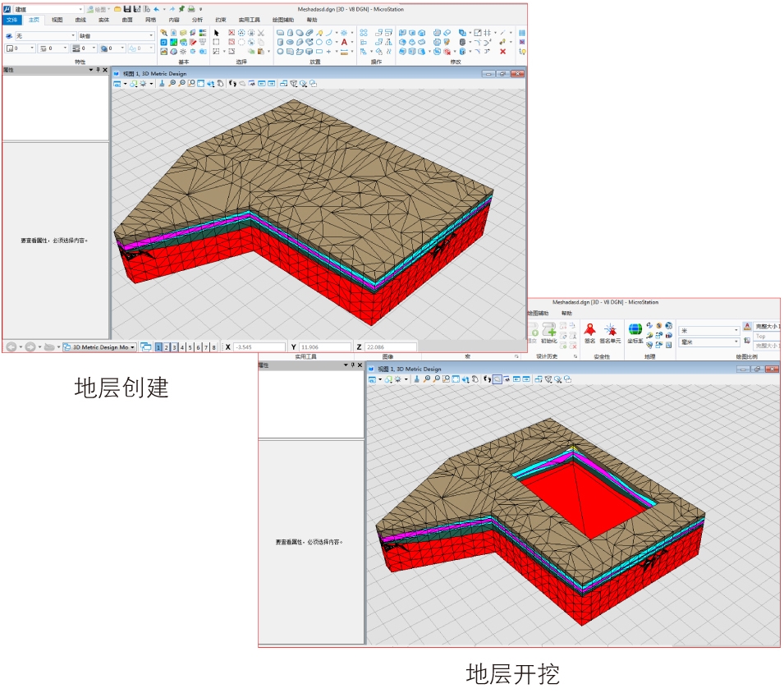
Task: Click the 初始化 design history icon
Action: (x=549, y=330)
